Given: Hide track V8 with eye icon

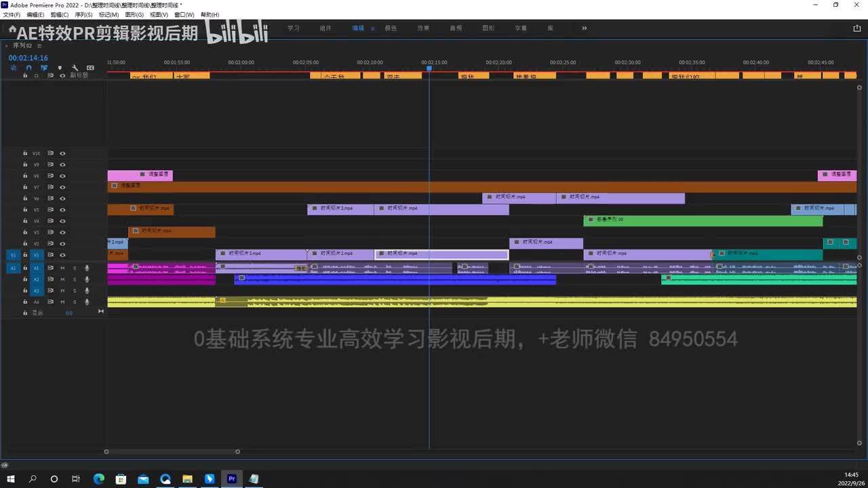Looking at the screenshot, I should pyautogui.click(x=62, y=176).
